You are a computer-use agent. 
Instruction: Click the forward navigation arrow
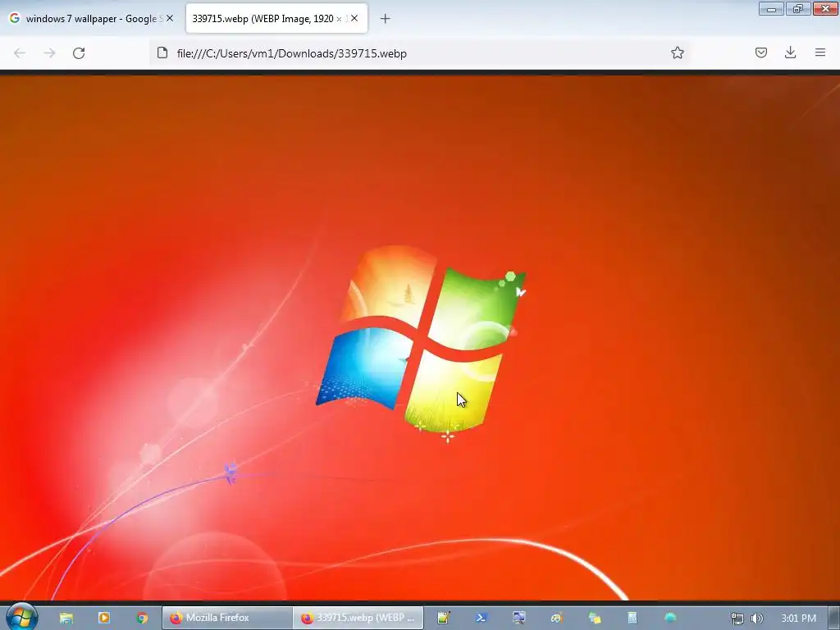click(49, 53)
